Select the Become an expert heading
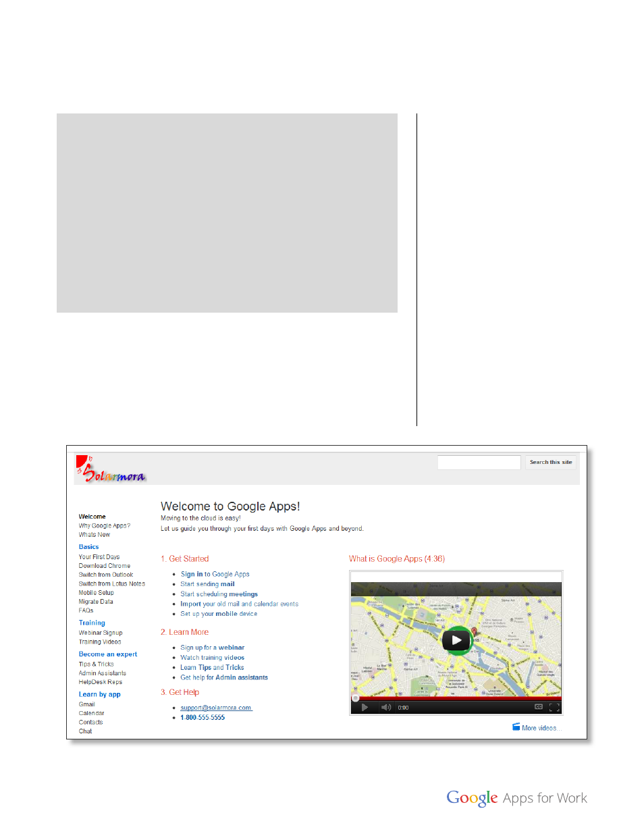The height and width of the screenshot is (834, 644). [x=108, y=654]
